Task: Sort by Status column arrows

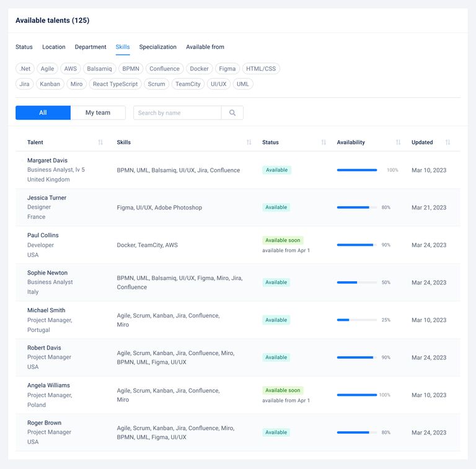Action: (324, 142)
